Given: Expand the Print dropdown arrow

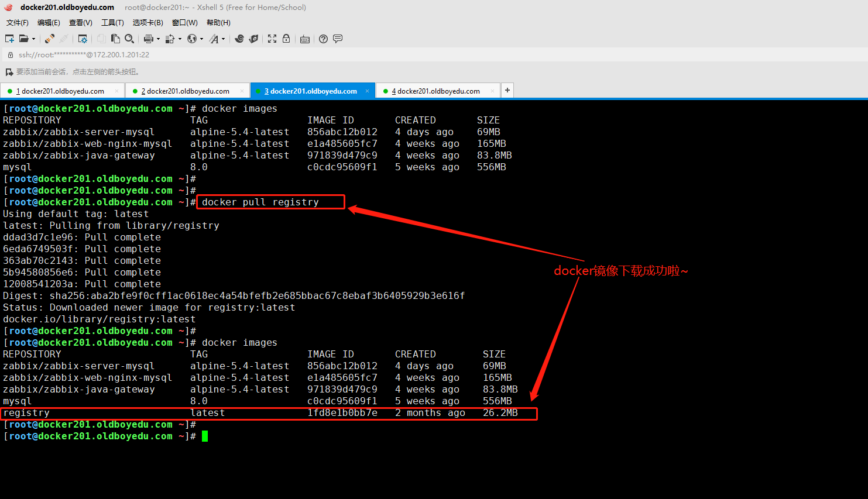Looking at the screenshot, I should [158, 39].
